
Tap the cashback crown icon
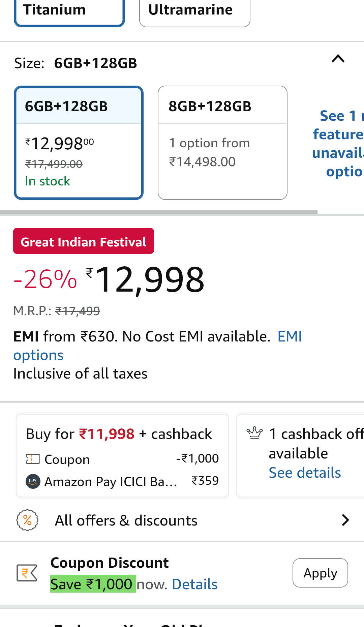(x=254, y=433)
